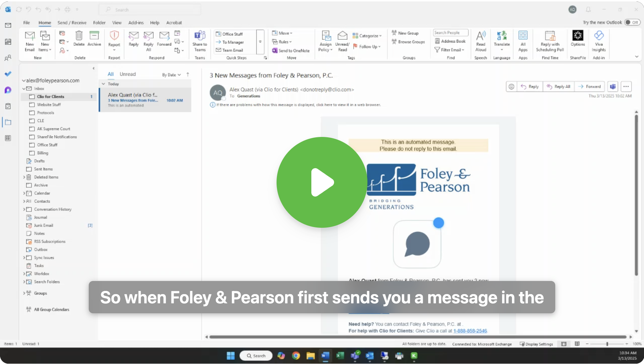Click the Search box in title bar

(150, 10)
